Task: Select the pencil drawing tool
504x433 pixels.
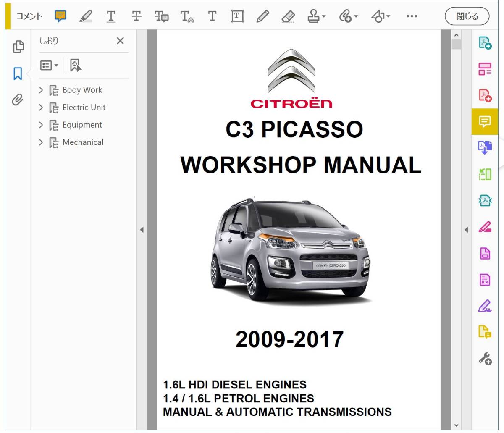Action: (262, 16)
